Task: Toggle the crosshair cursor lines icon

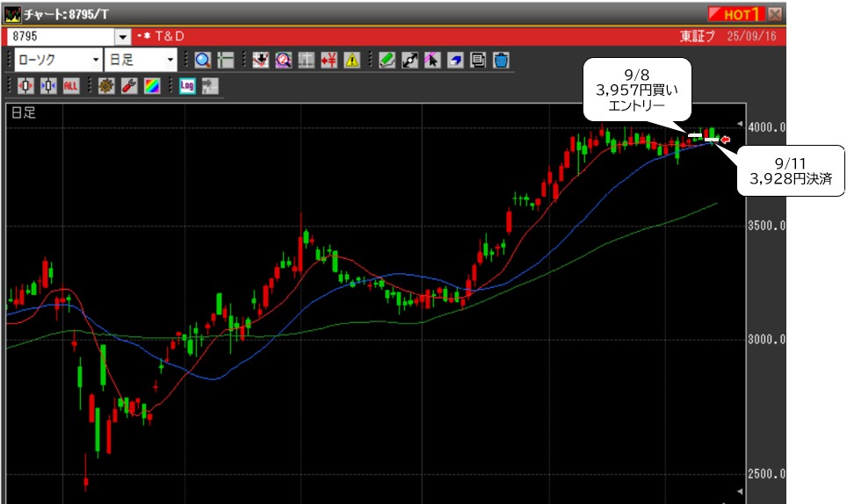Action: [226, 60]
